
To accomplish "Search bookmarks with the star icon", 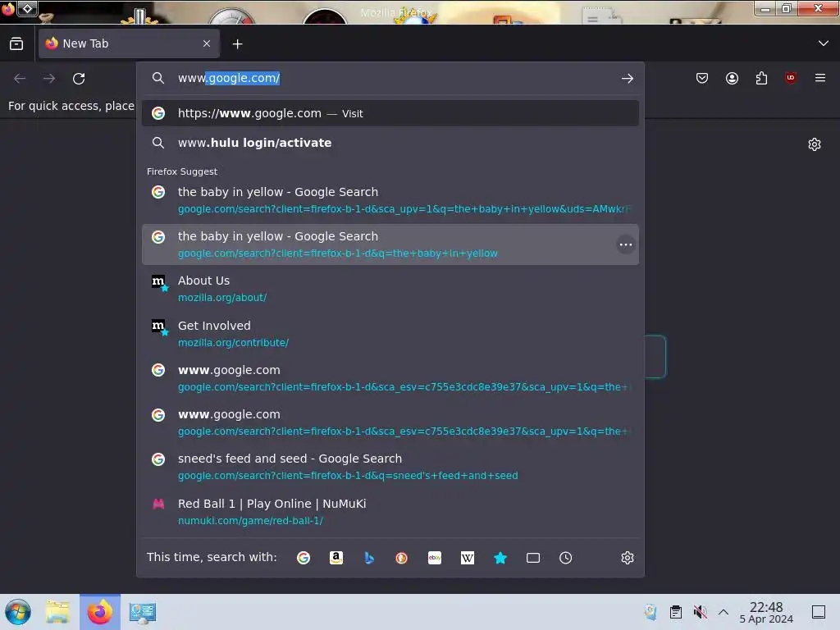I will point(500,558).
